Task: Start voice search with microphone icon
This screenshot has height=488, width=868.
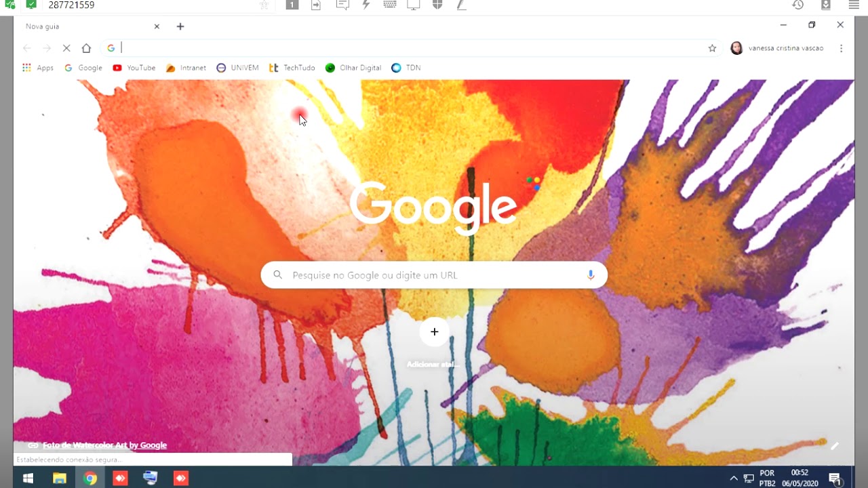Action: pyautogui.click(x=591, y=275)
